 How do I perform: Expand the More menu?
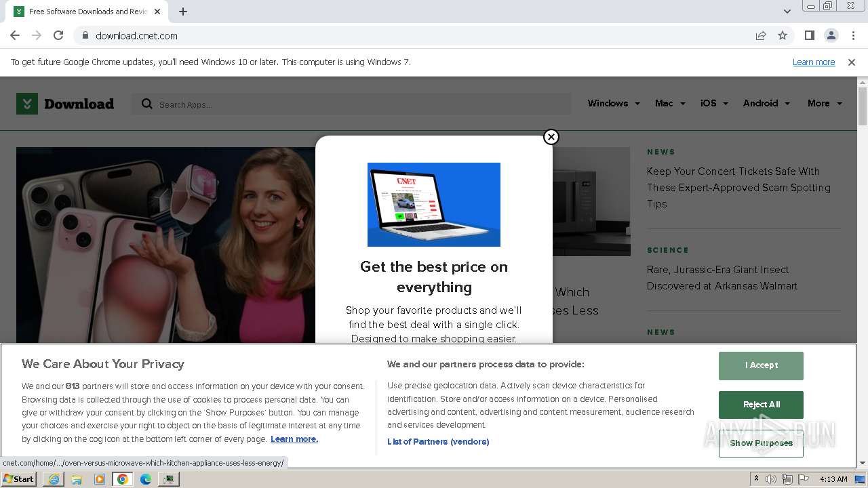point(825,103)
